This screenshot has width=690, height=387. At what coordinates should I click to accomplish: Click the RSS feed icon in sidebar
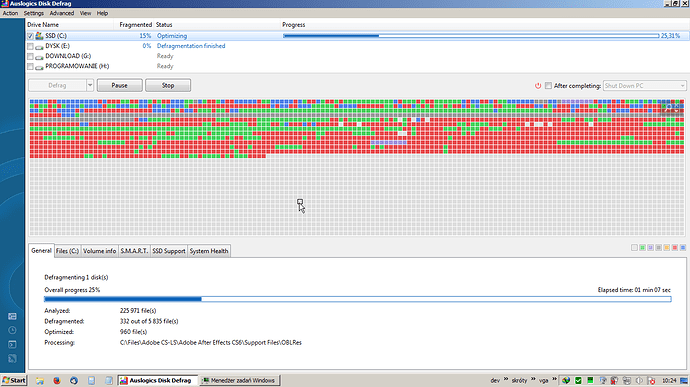pyautogui.click(x=12, y=359)
